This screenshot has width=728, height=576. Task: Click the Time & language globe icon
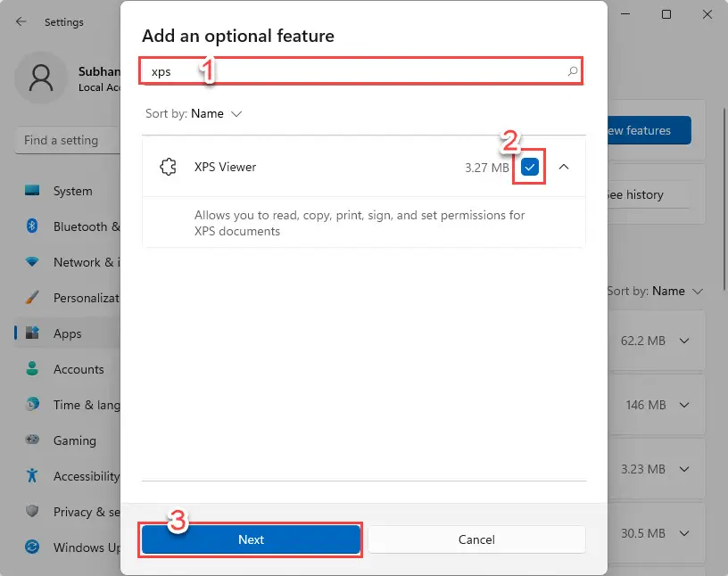coord(32,404)
